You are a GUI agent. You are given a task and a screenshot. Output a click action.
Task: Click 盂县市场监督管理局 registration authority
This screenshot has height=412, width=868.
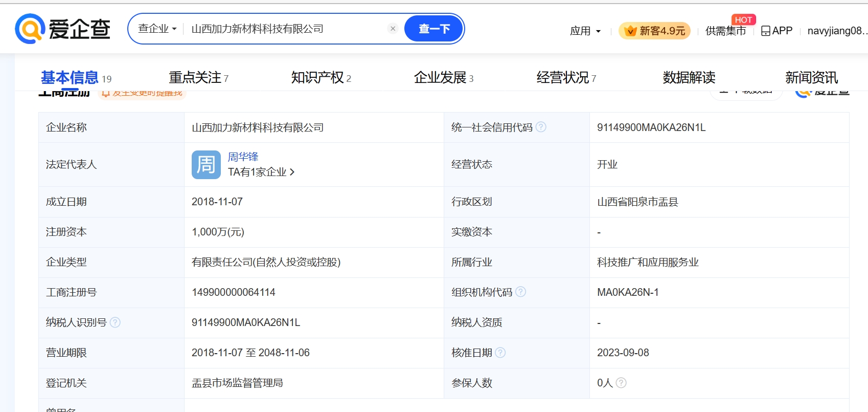coord(237,383)
